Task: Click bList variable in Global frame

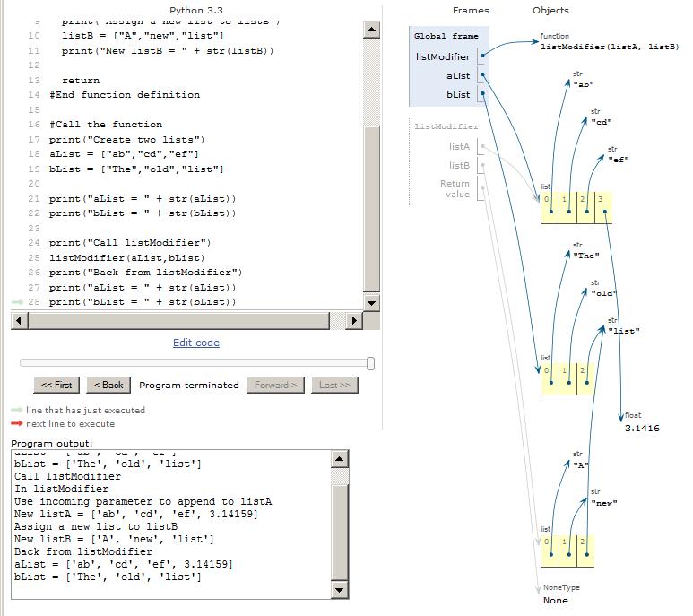Action: click(x=458, y=94)
